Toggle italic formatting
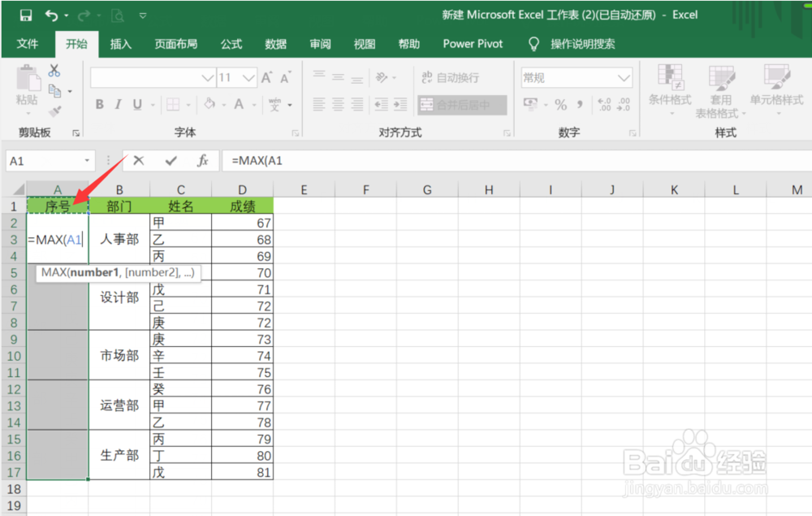The width and height of the screenshot is (812, 516). click(118, 104)
